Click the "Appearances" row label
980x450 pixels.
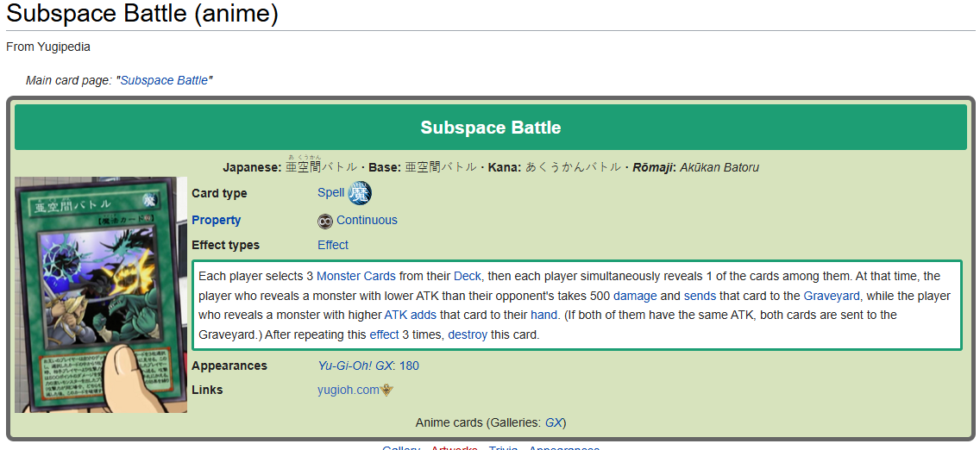pos(229,366)
